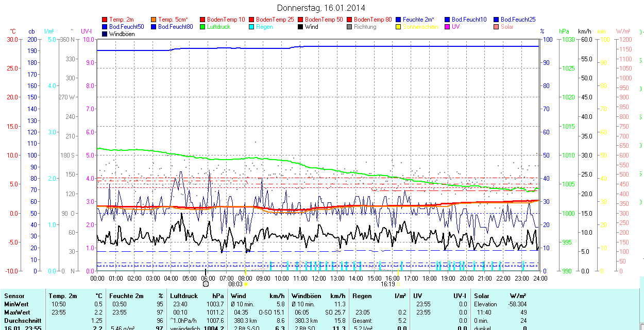This screenshot has height=330, width=644.
Task: Click the orange Temp. 5cm legend swatch
Action: tap(154, 20)
